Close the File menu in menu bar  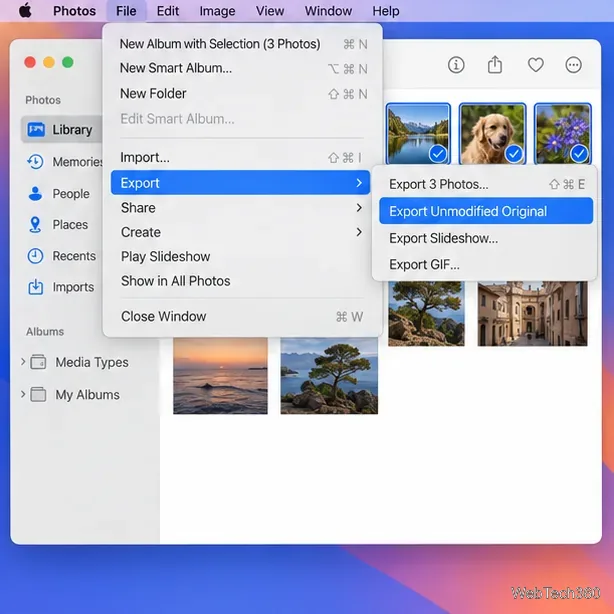click(126, 11)
